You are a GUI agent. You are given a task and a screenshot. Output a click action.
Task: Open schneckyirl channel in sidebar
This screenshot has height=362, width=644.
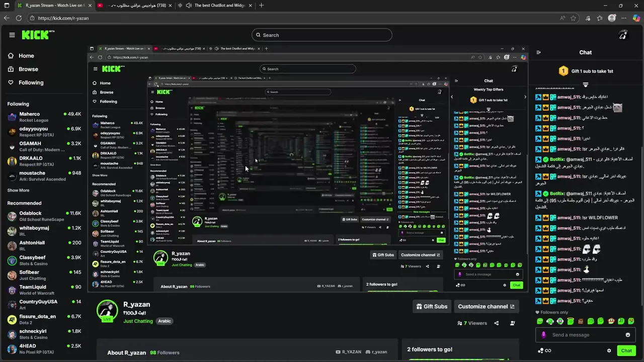(44, 334)
